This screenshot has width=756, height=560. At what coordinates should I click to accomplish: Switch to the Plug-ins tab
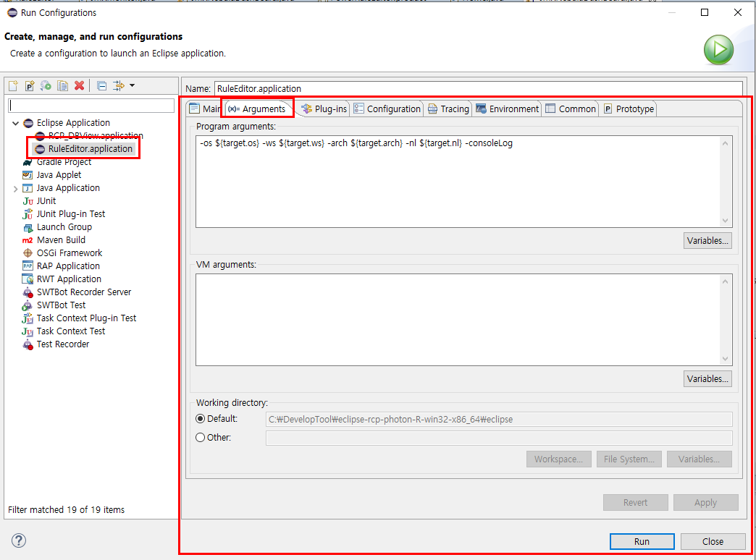tap(324, 109)
